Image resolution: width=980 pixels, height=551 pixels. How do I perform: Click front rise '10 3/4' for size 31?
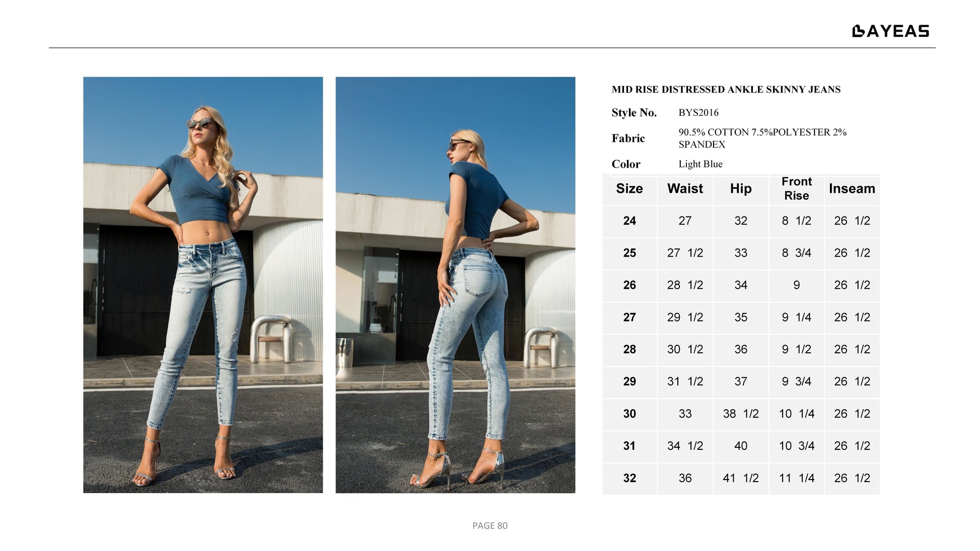(x=797, y=446)
